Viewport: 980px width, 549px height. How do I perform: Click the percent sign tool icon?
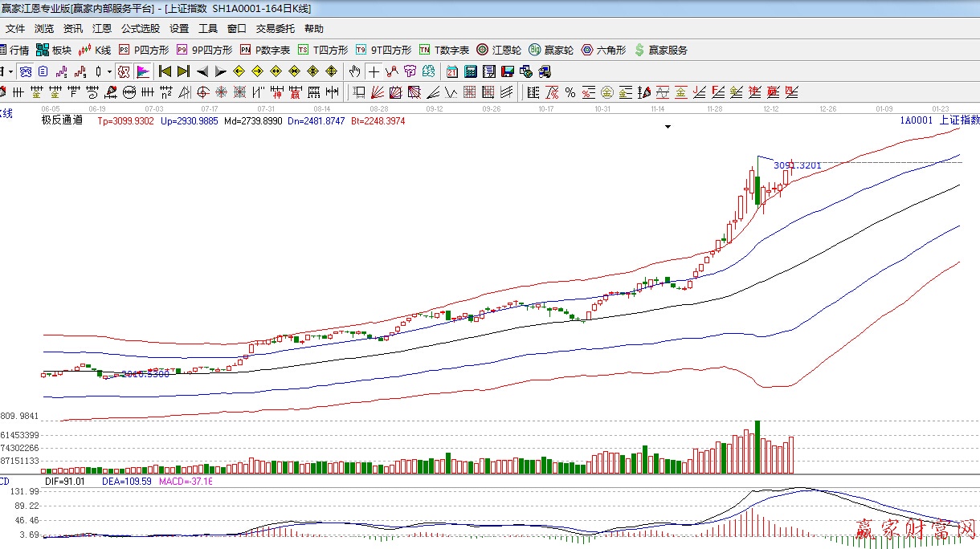pyautogui.click(x=570, y=92)
